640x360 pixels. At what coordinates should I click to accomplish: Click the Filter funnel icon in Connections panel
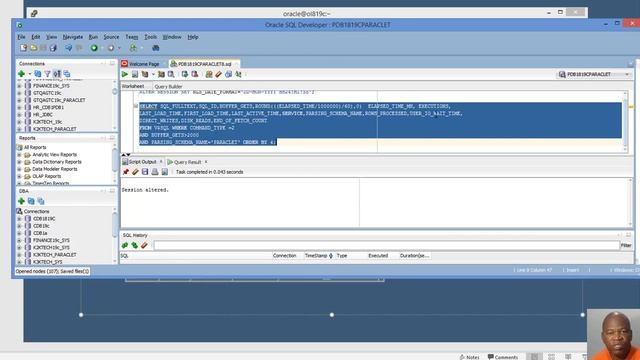(47, 74)
